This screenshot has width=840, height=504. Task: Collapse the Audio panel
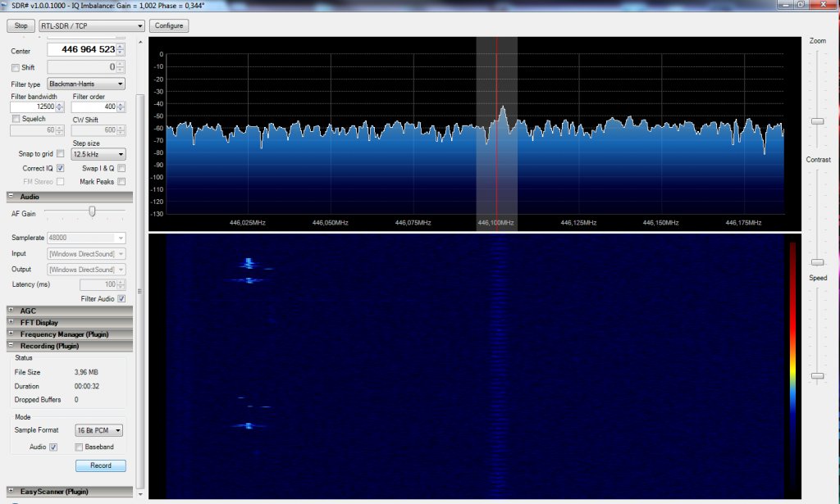click(11, 197)
